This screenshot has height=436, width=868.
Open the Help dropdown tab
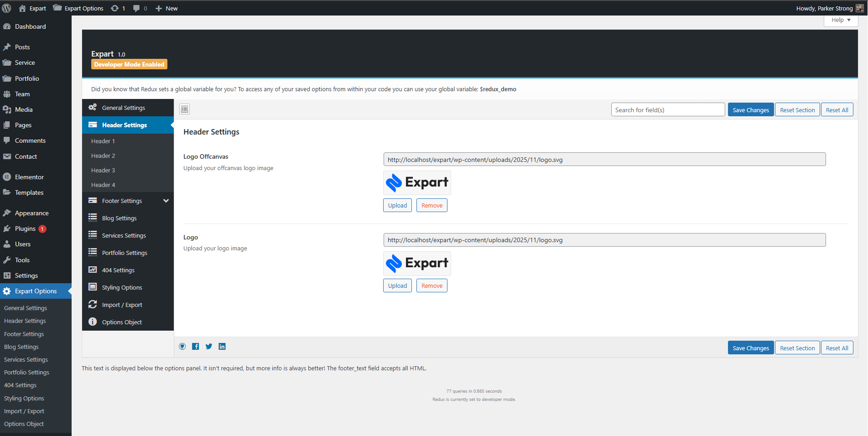(x=841, y=20)
